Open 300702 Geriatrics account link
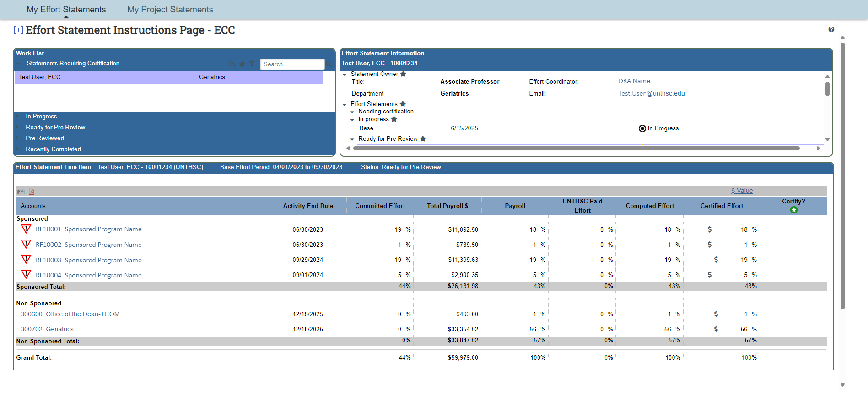Image resolution: width=868 pixels, height=394 pixels. [47, 330]
